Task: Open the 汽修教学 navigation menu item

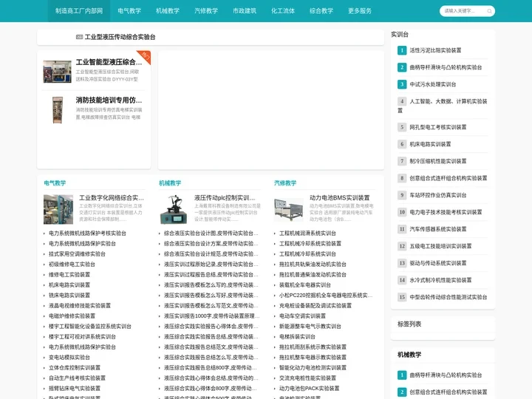Action: [206, 11]
